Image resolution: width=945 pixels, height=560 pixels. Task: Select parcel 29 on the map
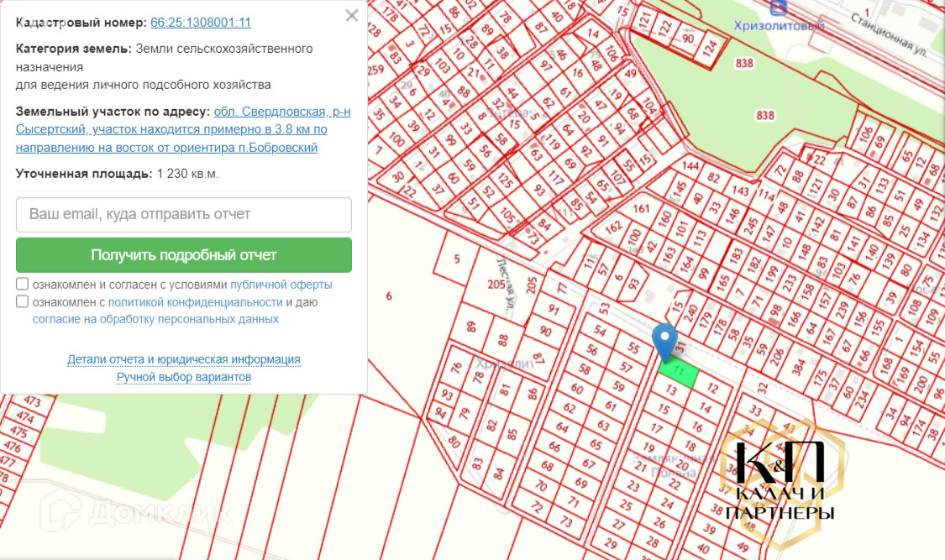(610, 544)
